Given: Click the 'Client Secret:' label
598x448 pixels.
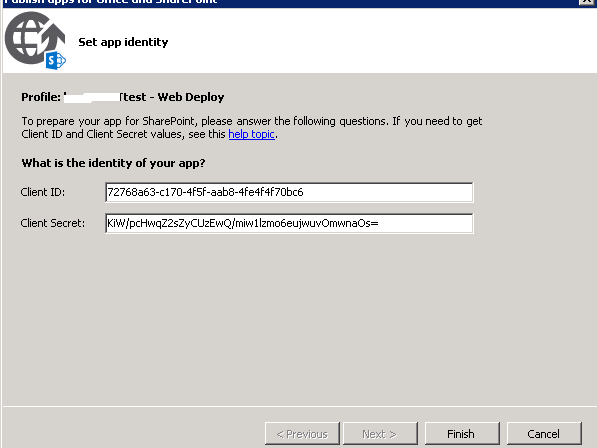Looking at the screenshot, I should tap(53, 223).
